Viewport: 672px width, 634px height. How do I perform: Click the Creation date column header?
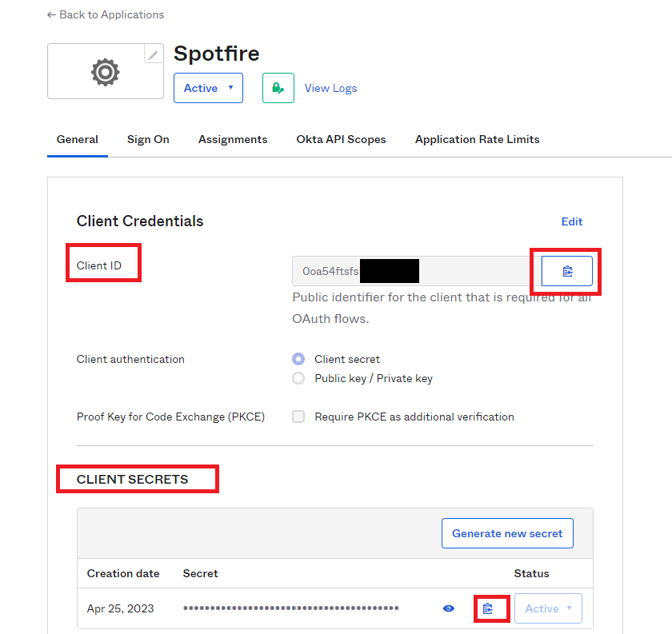[123, 573]
